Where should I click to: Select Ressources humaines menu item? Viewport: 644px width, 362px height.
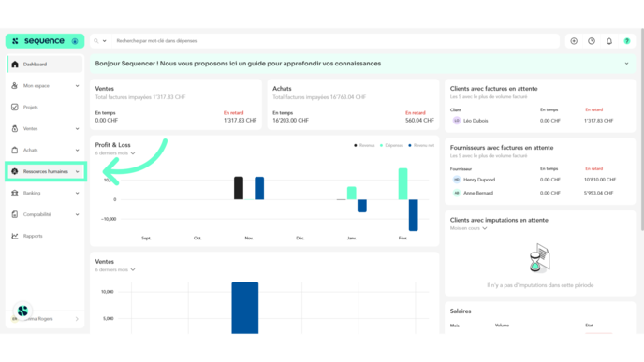[45, 171]
